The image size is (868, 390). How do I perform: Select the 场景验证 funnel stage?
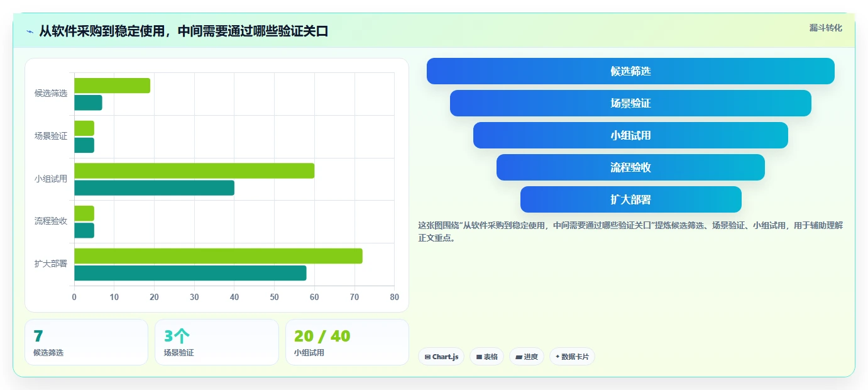pos(630,103)
